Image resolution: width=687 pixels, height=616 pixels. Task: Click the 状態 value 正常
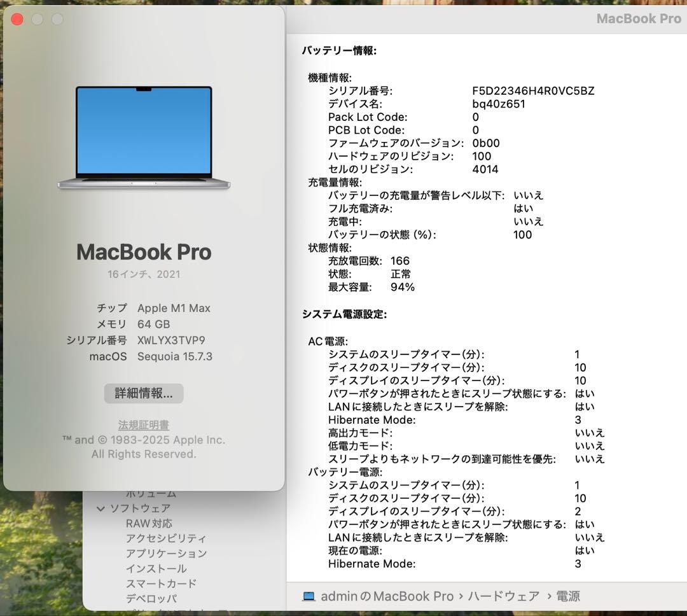(x=401, y=274)
